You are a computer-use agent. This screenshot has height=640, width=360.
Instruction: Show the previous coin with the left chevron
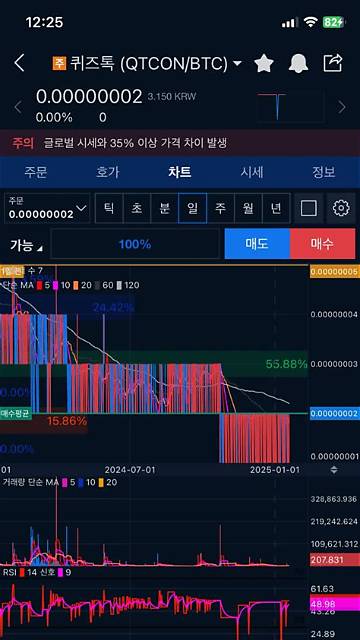pyautogui.click(x=18, y=107)
